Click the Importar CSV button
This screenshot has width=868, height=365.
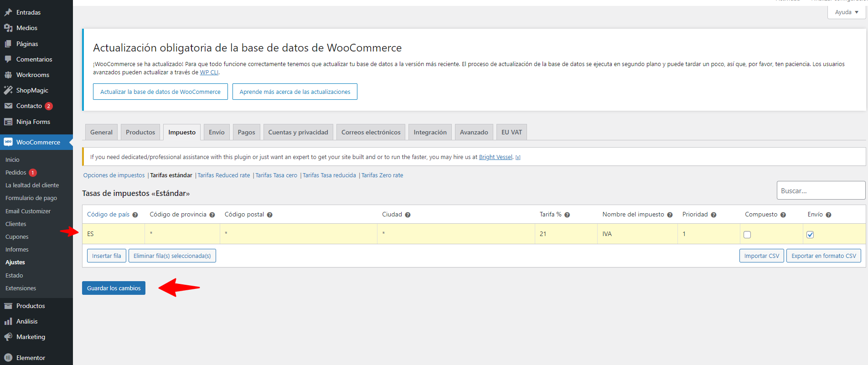click(x=762, y=256)
